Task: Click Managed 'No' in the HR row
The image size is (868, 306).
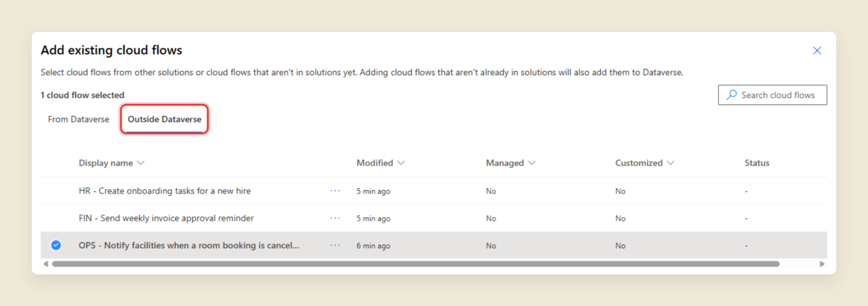Action: [491, 191]
